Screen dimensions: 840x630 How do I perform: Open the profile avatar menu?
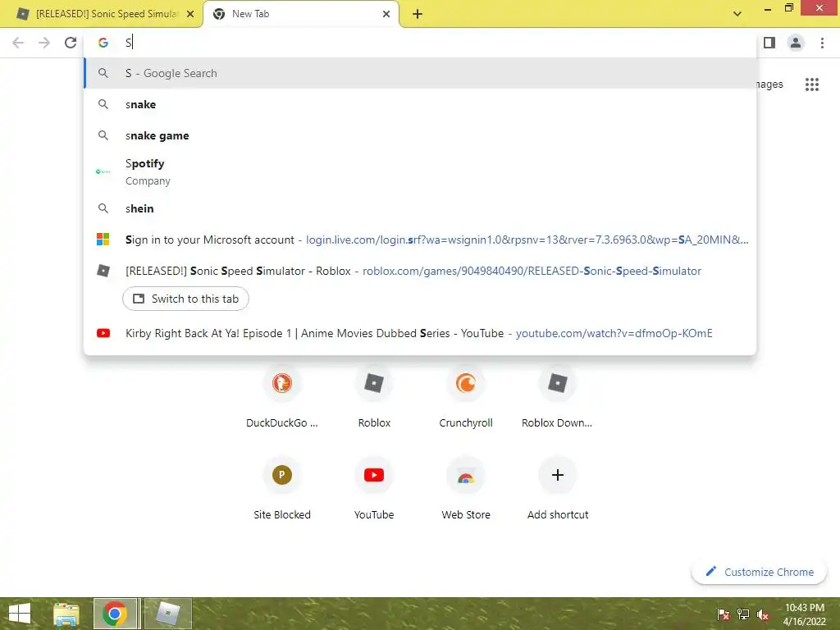click(796, 43)
